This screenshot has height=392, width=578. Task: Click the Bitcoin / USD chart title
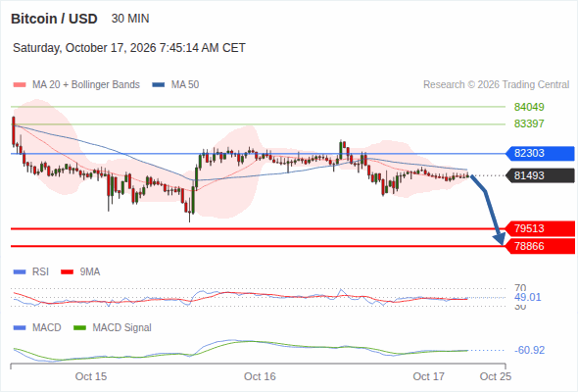tap(54, 19)
